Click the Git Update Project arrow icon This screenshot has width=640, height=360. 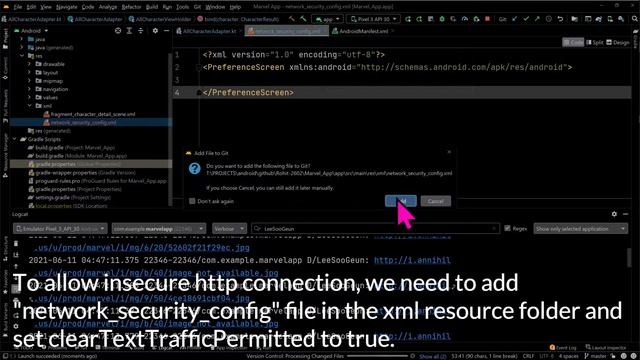pyautogui.click(x=515, y=19)
